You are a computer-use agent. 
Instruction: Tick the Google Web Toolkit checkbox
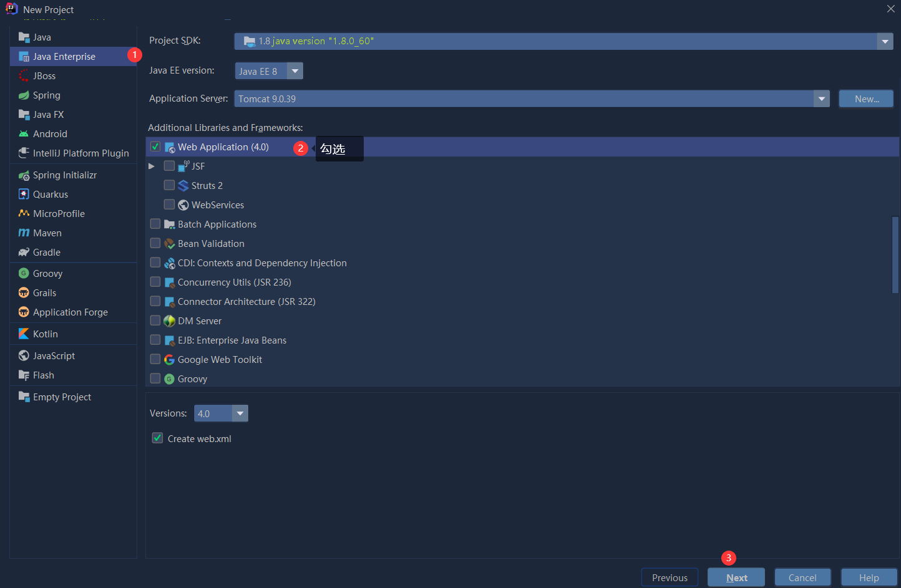tap(155, 359)
